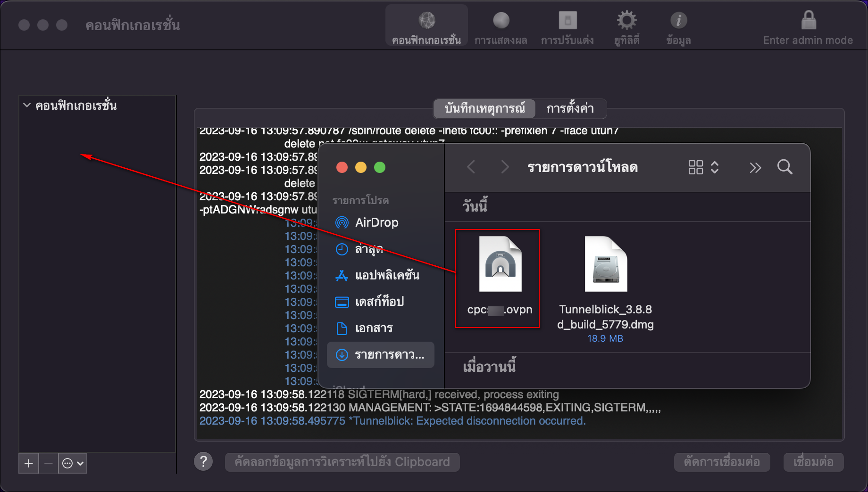
Task: Select the การแสดงผล toolbar icon
Action: point(501,20)
